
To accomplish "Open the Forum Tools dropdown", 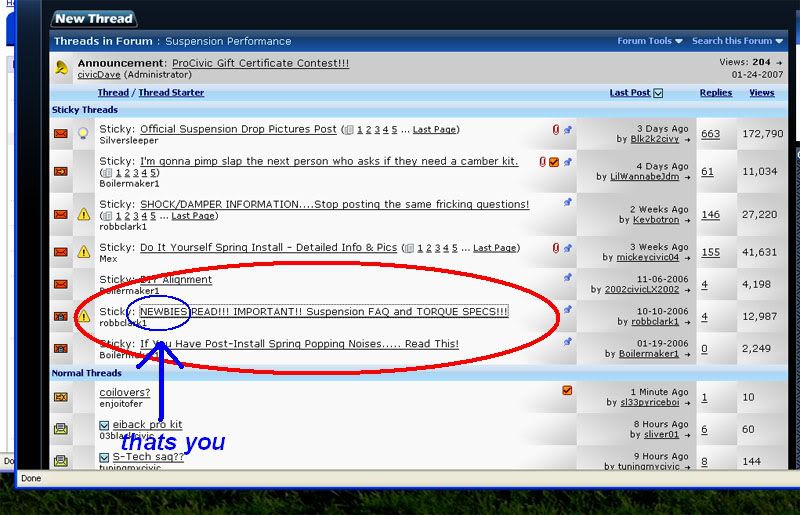I will coord(649,41).
